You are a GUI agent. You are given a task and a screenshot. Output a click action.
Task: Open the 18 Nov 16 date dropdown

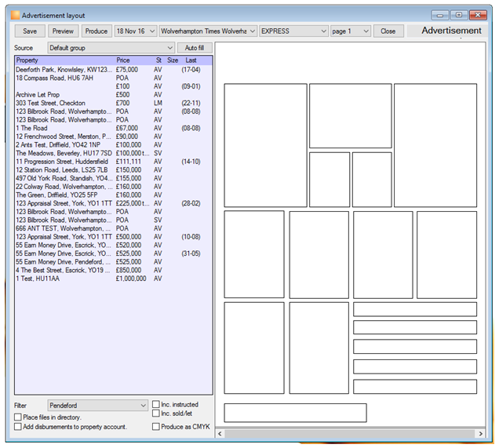[x=136, y=31]
